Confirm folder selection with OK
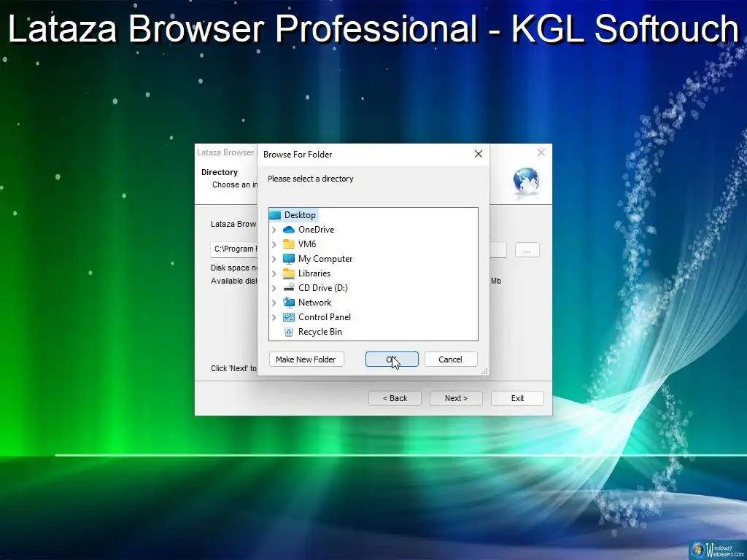The image size is (747, 560). click(392, 359)
